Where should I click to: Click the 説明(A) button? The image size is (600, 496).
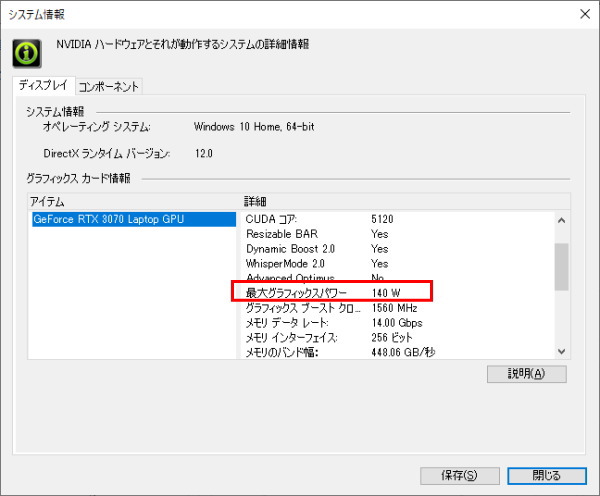tap(527, 374)
